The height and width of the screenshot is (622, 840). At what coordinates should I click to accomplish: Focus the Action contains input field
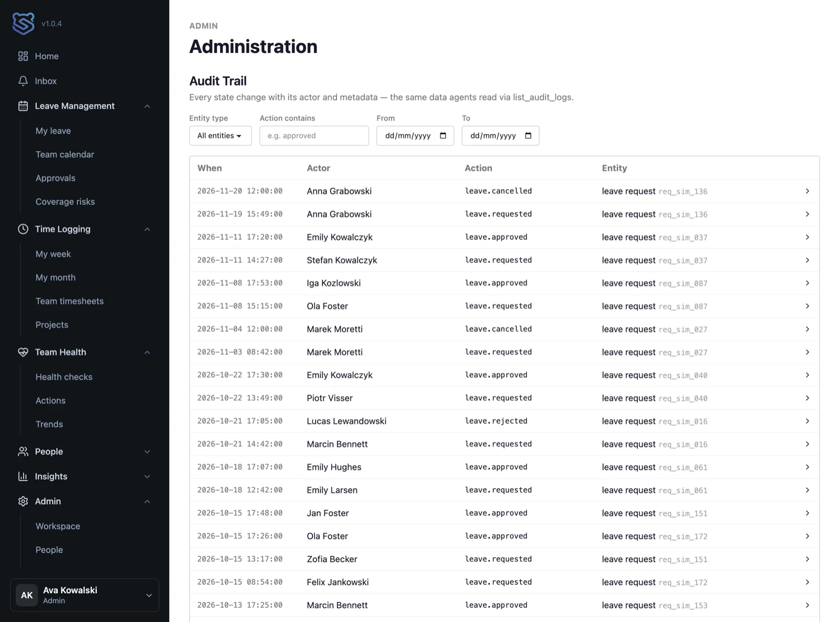pos(314,135)
